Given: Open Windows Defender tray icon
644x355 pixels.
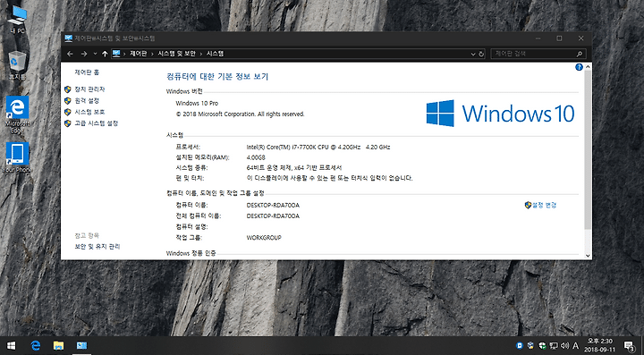Looking at the screenshot, I should point(530,345).
